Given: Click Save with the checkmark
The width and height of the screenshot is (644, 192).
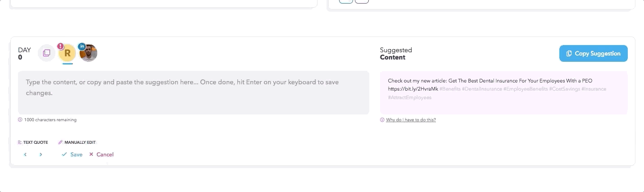Looking at the screenshot, I should click(72, 155).
